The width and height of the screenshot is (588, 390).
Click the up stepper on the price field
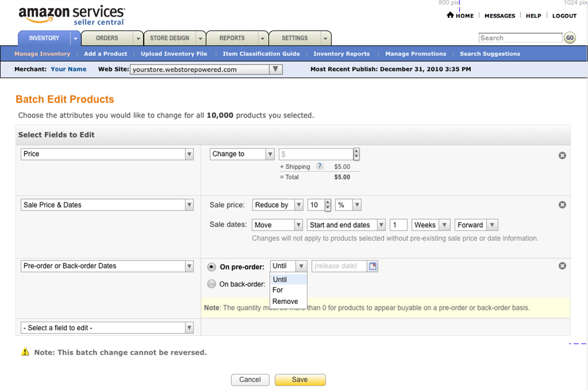(x=356, y=151)
